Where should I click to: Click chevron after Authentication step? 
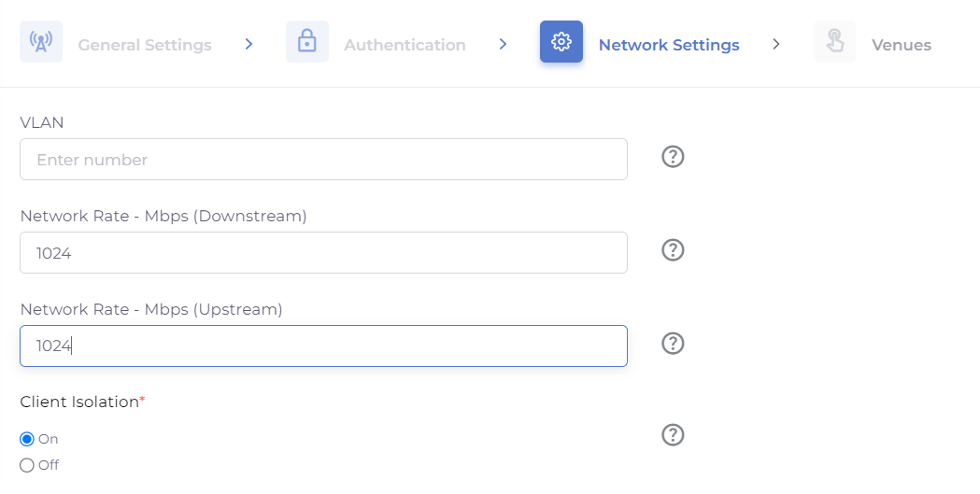coord(503,44)
